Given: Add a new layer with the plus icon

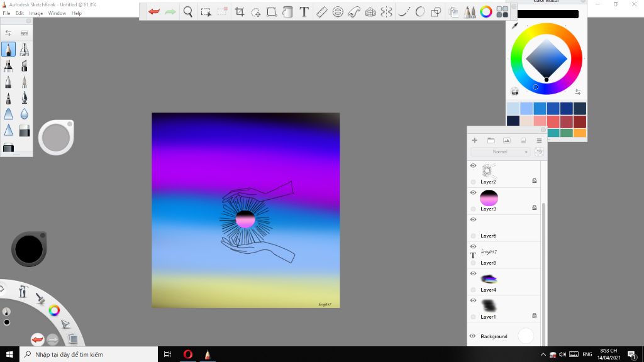Looking at the screenshot, I should [474, 140].
